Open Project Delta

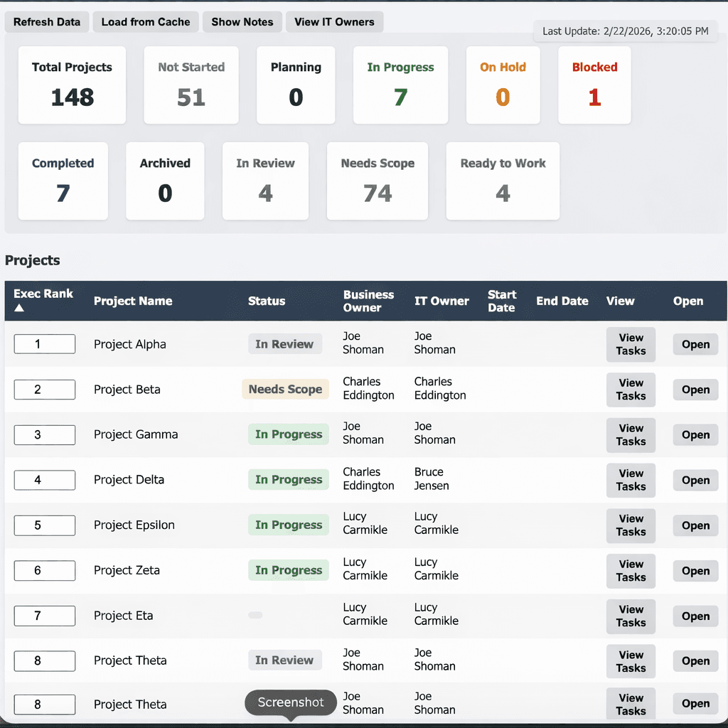[x=695, y=480]
